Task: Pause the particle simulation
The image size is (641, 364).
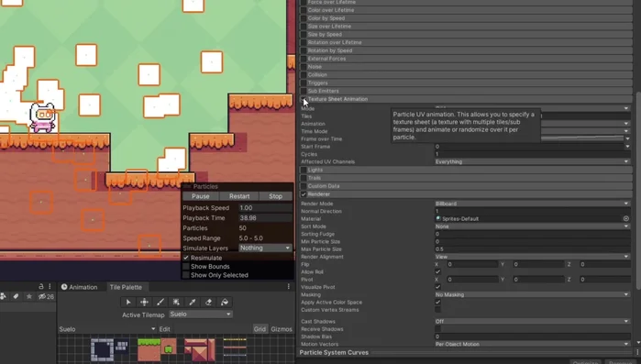Action: [200, 196]
